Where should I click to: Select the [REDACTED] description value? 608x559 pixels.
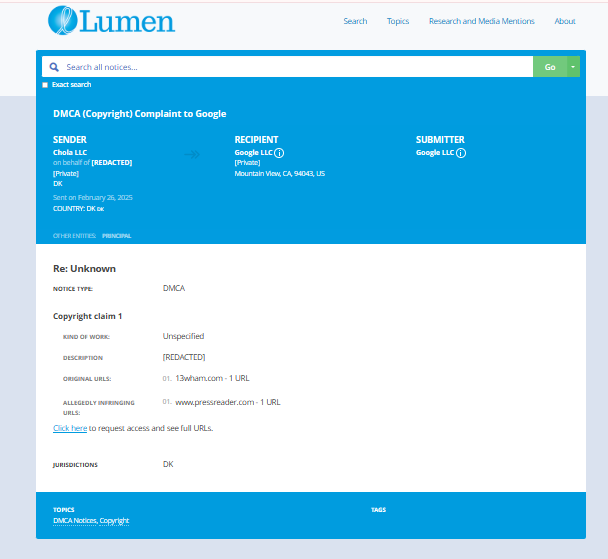coord(184,357)
